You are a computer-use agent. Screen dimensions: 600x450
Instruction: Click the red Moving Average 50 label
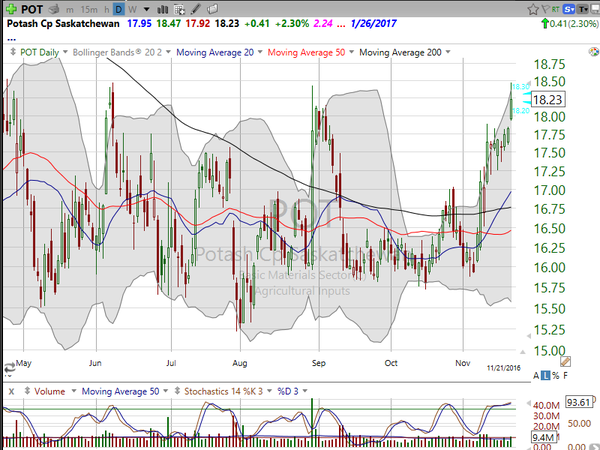click(x=306, y=52)
